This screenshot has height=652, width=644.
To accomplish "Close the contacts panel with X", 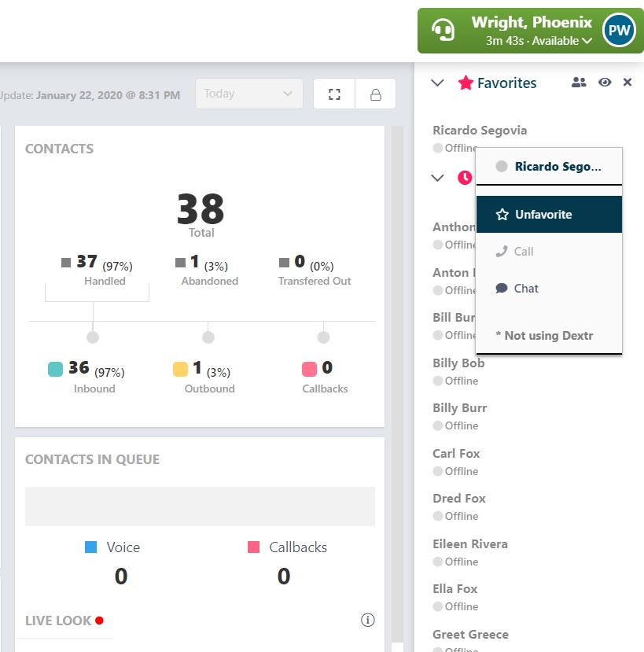I will (627, 83).
